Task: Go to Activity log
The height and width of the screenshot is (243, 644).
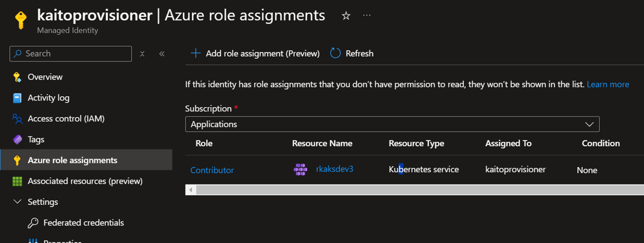Action: (48, 98)
